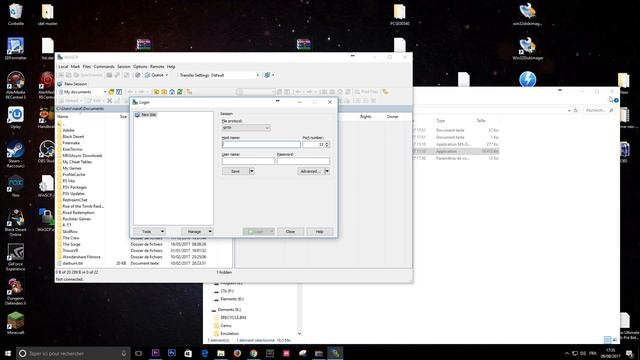640x360 pixels.
Task: Open the Manage dropdown button
Action: point(197,231)
